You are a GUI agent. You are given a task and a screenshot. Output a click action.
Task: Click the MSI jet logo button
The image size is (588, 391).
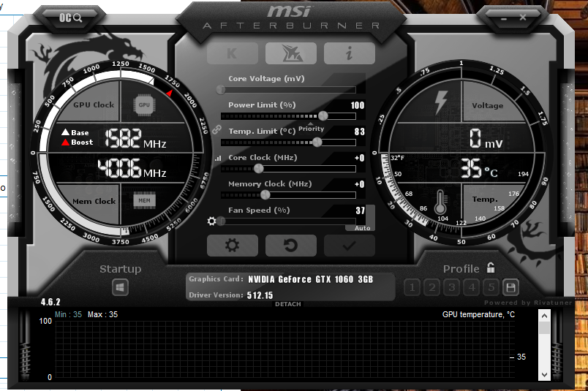[291, 53]
